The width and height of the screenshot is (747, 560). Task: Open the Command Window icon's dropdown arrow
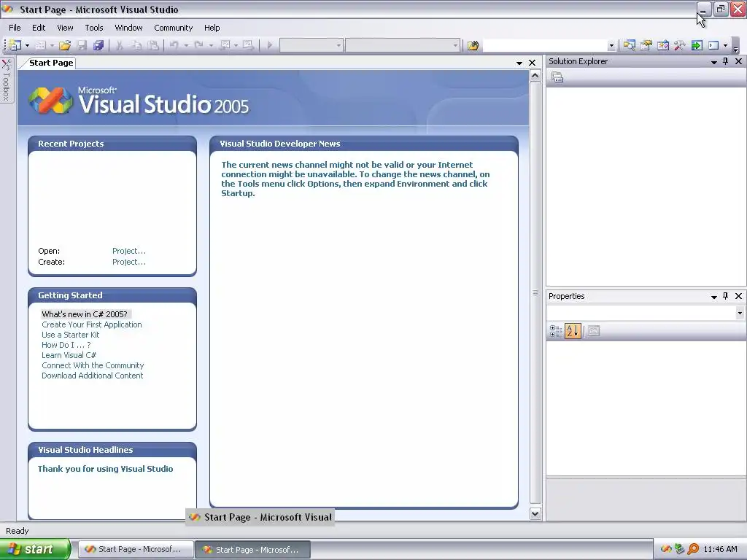coord(725,46)
